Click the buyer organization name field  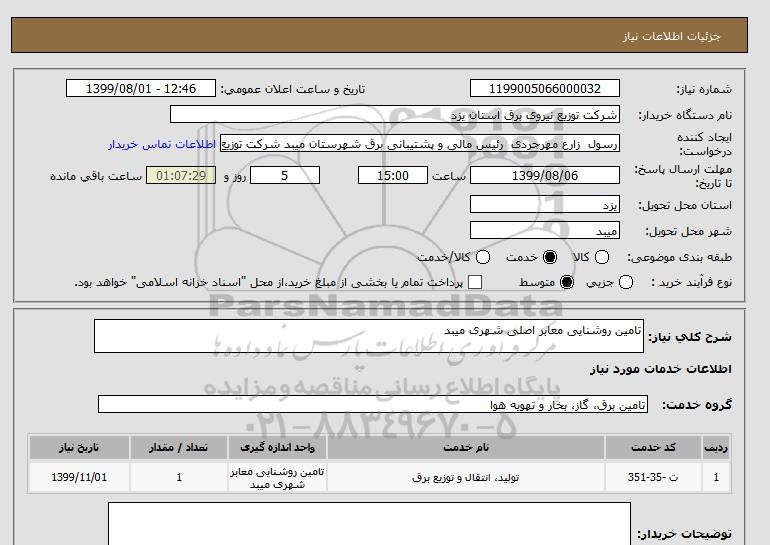click(395, 114)
